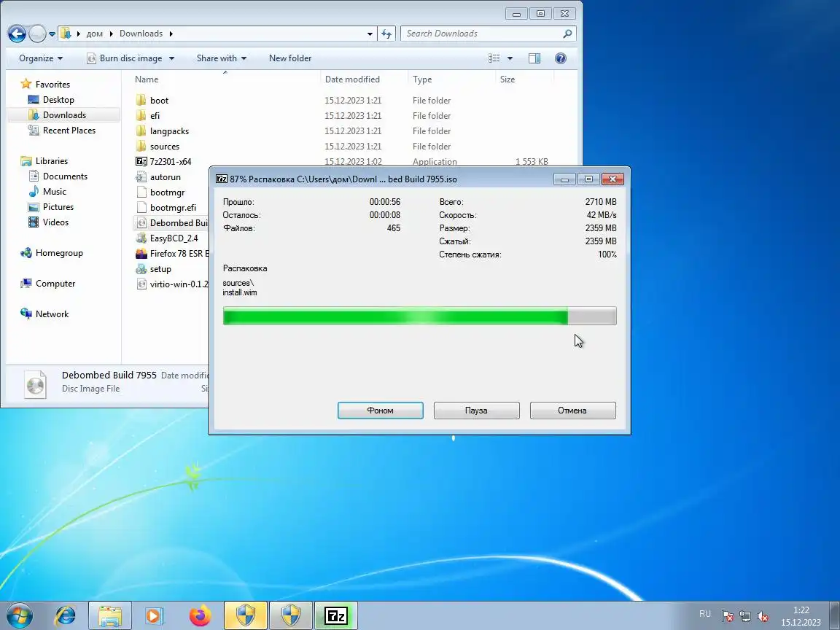Select Downloads in the navigation pane
Image resolution: width=840 pixels, height=630 pixels.
click(64, 114)
